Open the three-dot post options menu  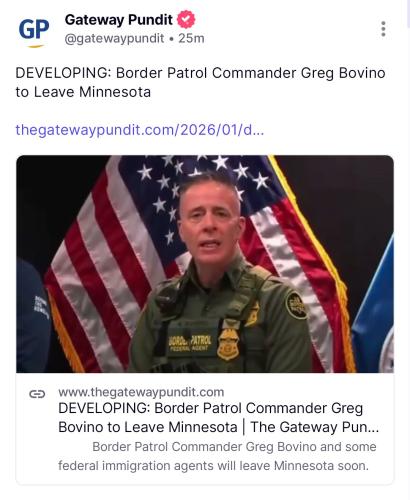pos(383,29)
